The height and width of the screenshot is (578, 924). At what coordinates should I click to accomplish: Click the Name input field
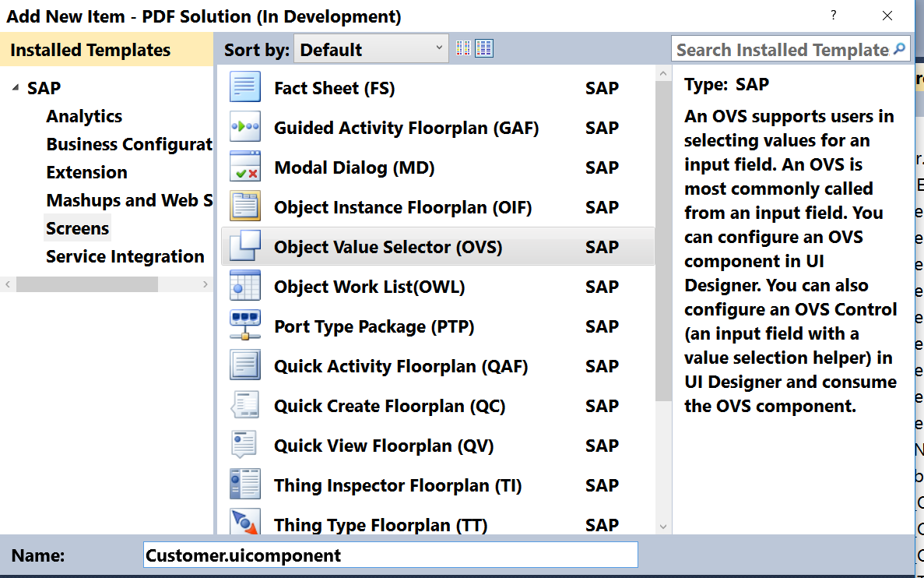(390, 555)
